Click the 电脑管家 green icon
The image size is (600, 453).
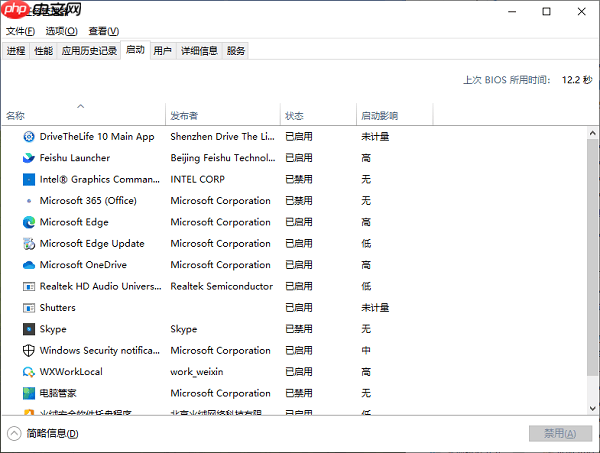pos(29,393)
